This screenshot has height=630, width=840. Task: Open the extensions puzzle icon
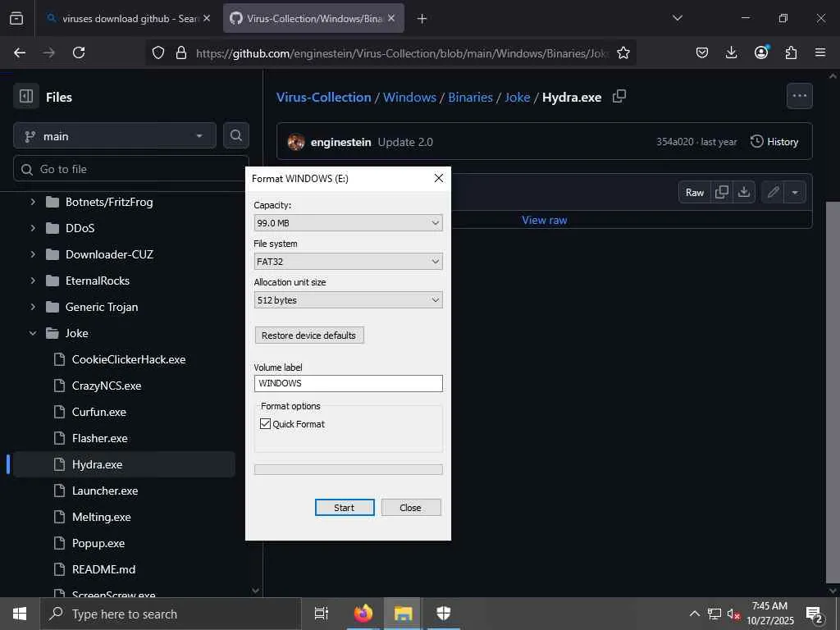(x=791, y=52)
